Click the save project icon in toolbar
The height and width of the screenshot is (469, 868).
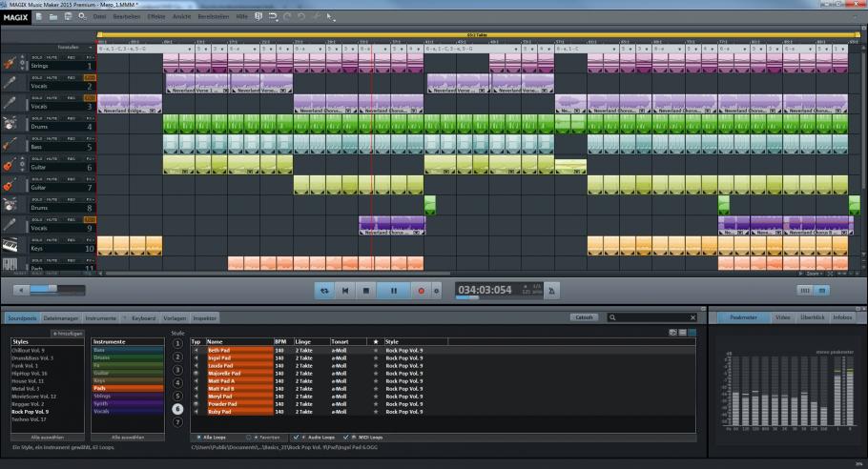[68, 17]
